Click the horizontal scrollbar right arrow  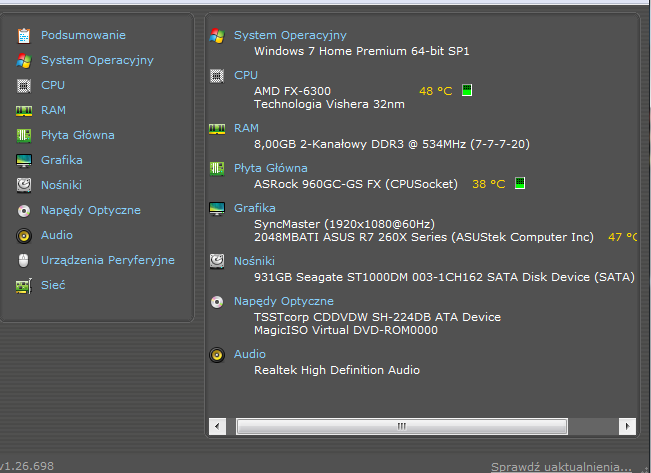tap(627, 426)
